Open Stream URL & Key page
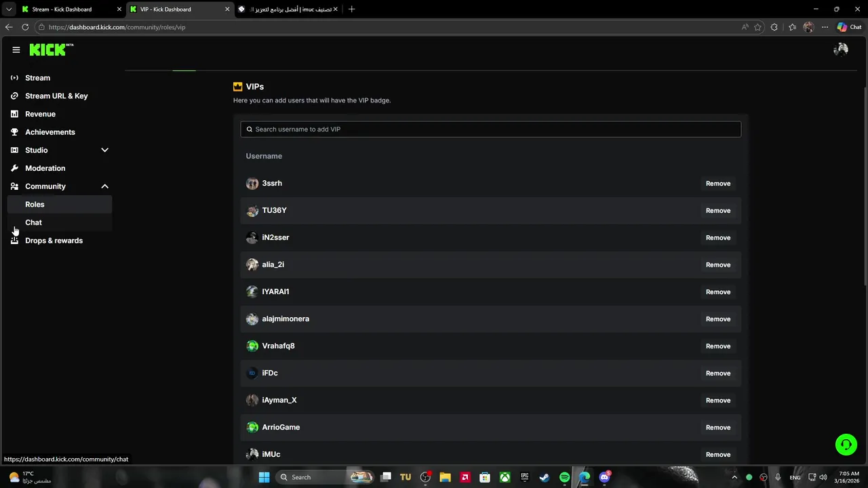The height and width of the screenshot is (488, 868). tap(60, 96)
